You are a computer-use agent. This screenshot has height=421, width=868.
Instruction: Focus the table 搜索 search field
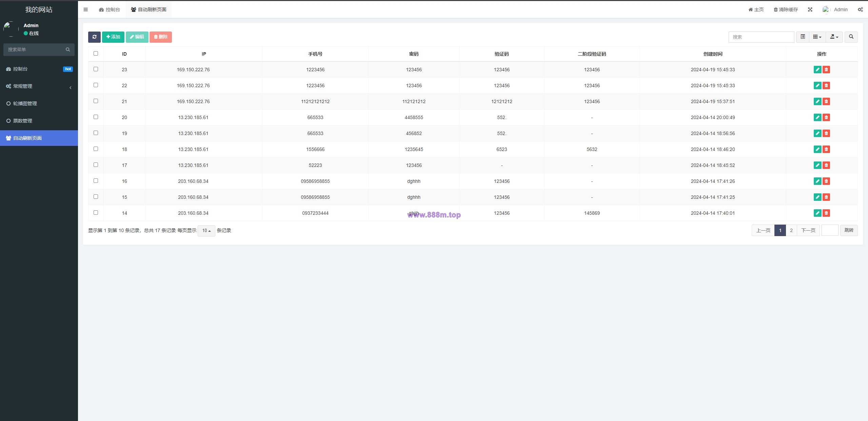tap(761, 37)
